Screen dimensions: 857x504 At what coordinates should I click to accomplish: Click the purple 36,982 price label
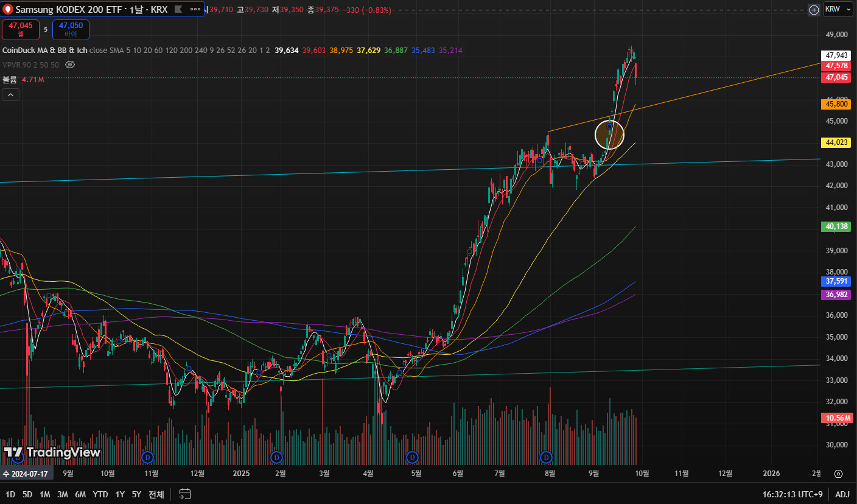click(x=837, y=295)
